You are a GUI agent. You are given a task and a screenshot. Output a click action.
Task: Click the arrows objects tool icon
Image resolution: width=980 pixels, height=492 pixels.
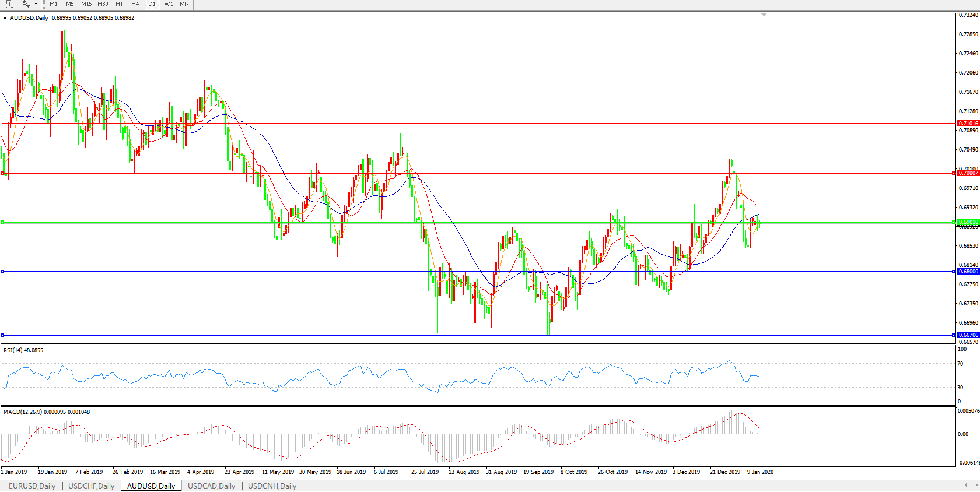point(26,4)
